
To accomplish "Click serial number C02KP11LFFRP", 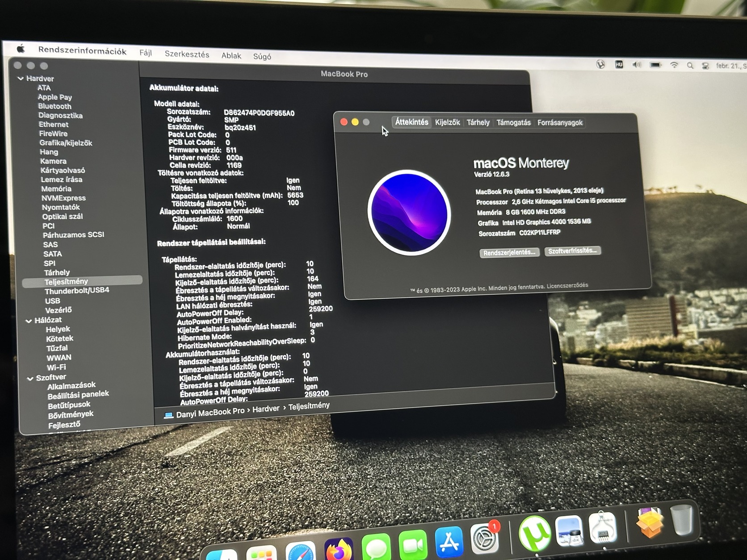I will point(540,233).
